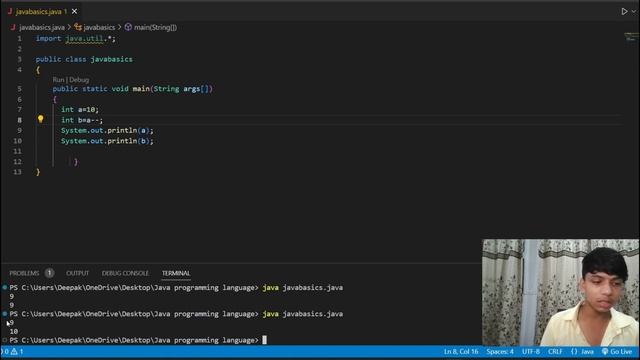Image resolution: width=640 pixels, height=360 pixels.
Task: Click the webcam video overlay
Action: pyautogui.click(x=560, y=292)
